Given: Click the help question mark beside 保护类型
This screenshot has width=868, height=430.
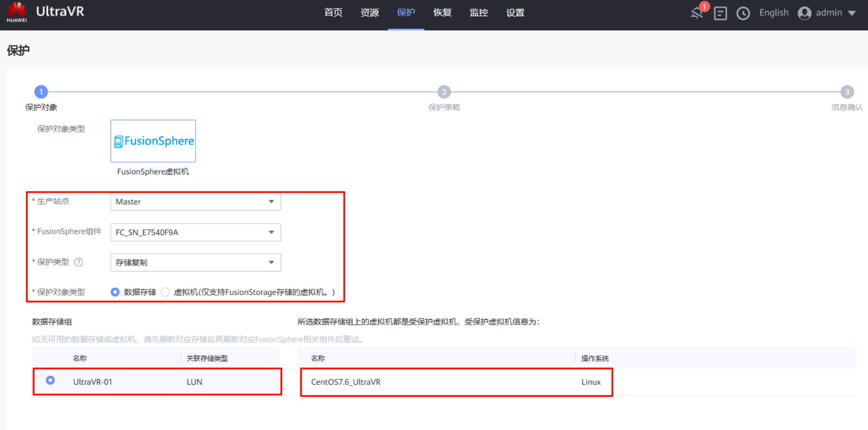Looking at the screenshot, I should point(78,262).
